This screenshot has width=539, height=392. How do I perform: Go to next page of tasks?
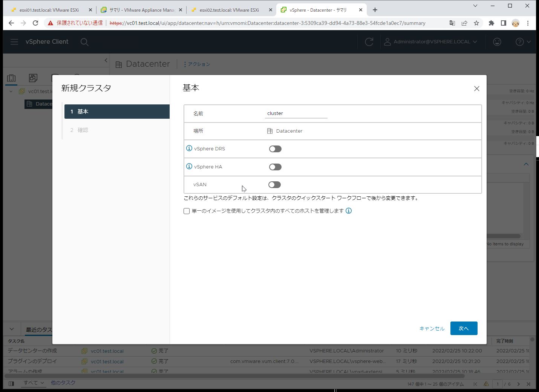pyautogui.click(x=519, y=384)
